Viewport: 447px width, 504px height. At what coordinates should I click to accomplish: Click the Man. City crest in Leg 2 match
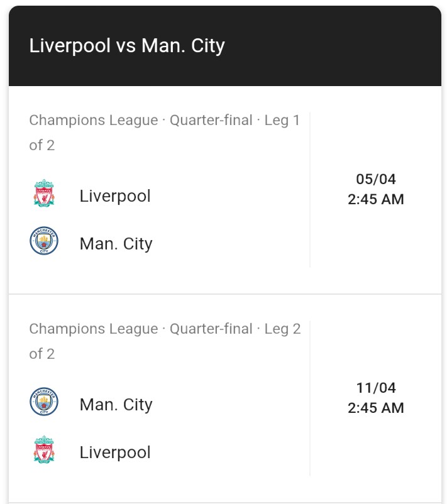click(x=44, y=403)
